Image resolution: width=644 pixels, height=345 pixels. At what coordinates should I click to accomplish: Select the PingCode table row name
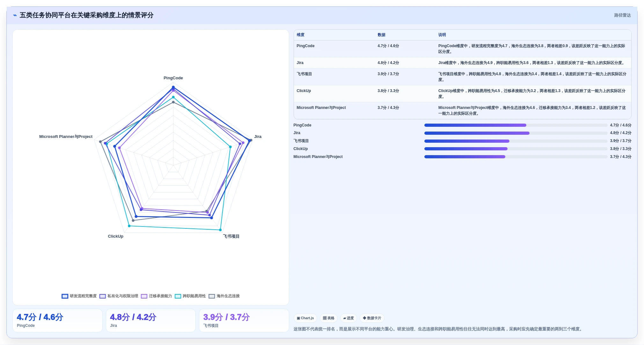pyautogui.click(x=305, y=46)
